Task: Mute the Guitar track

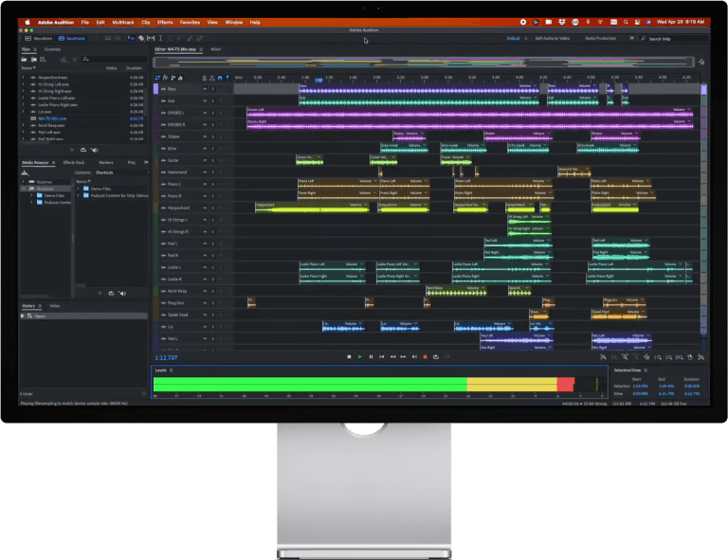Action: click(x=205, y=160)
